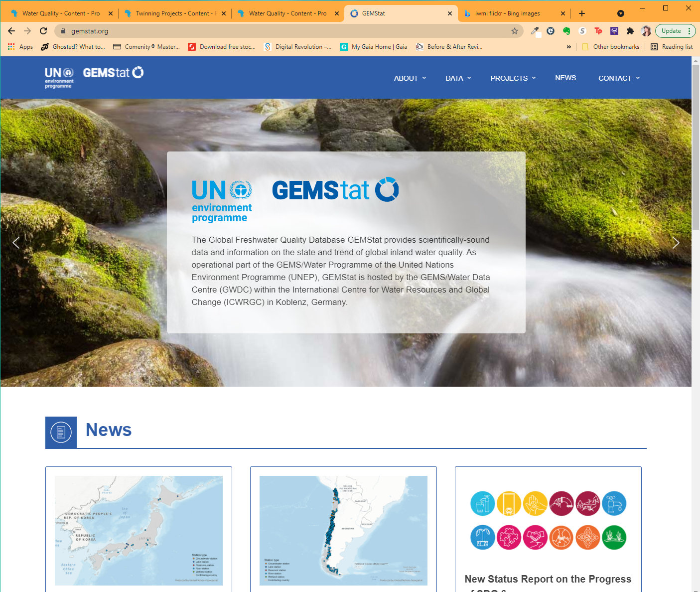
Task: Open the Chile station map thumbnail
Action: click(343, 530)
